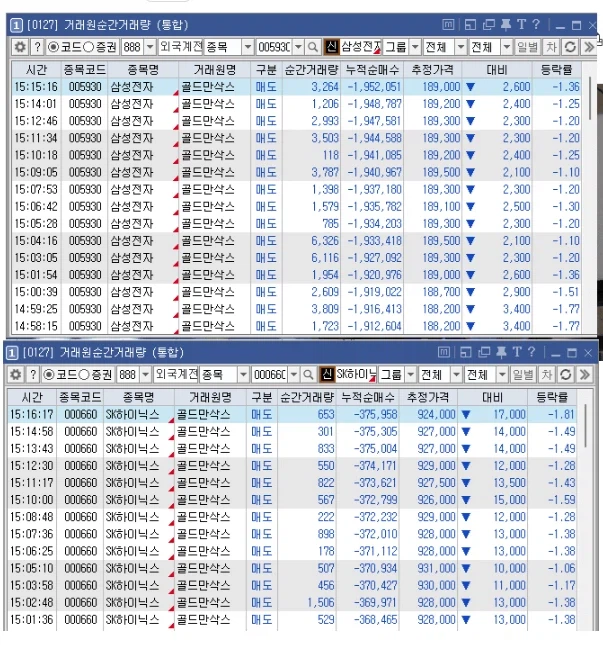Image resolution: width=603 pixels, height=645 pixels.
Task: Click the ? help button in upper window toolbar
Action: [37, 47]
